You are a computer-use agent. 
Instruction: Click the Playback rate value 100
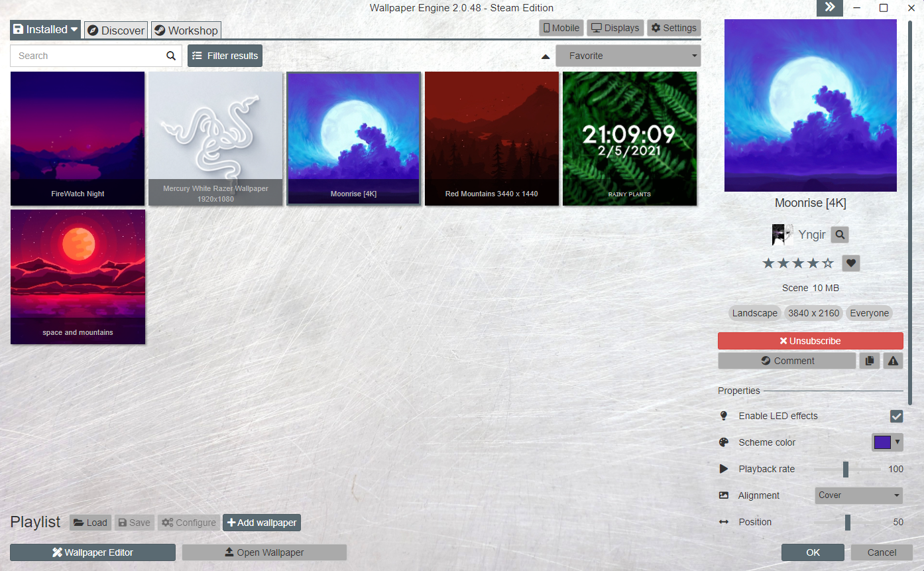pos(895,469)
